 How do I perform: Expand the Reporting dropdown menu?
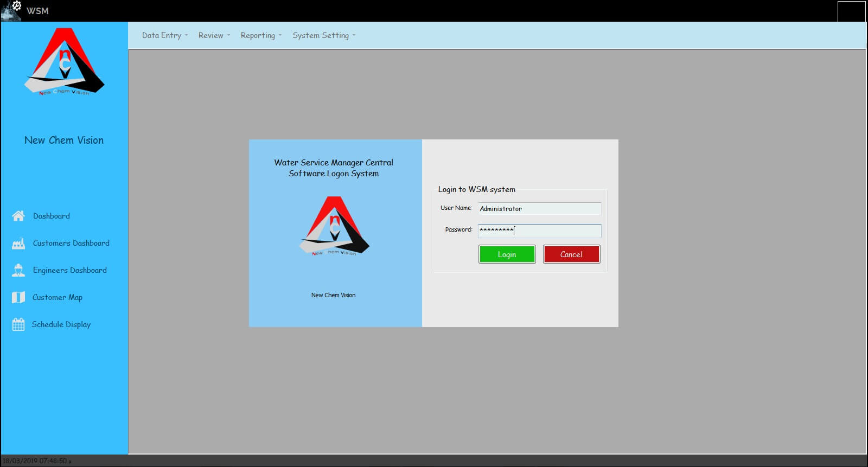(260, 35)
